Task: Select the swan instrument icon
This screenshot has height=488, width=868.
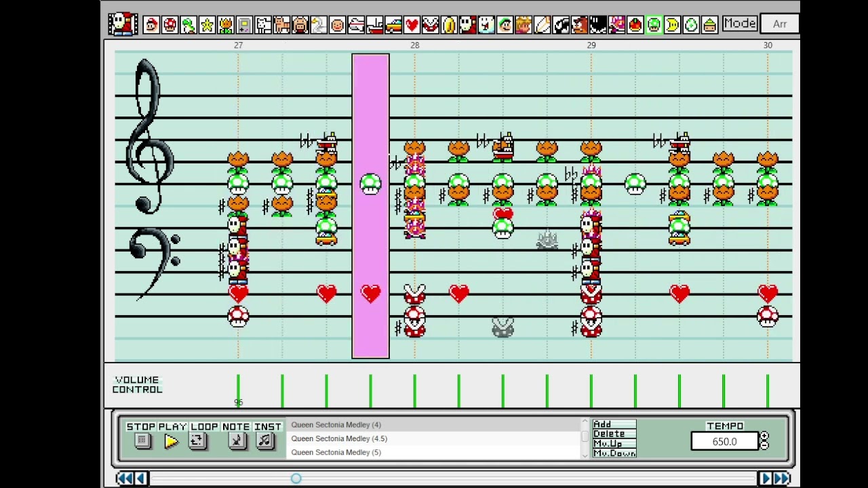Action: click(319, 24)
